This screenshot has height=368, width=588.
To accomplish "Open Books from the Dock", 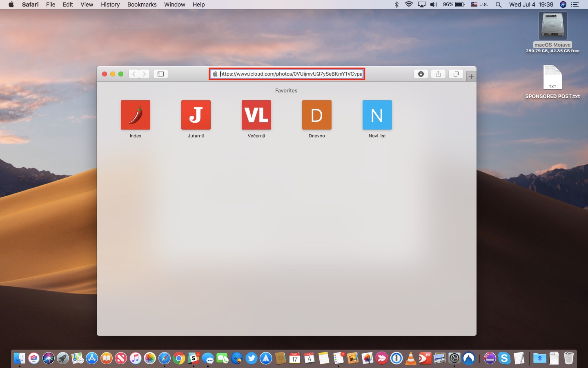I will tap(107, 358).
